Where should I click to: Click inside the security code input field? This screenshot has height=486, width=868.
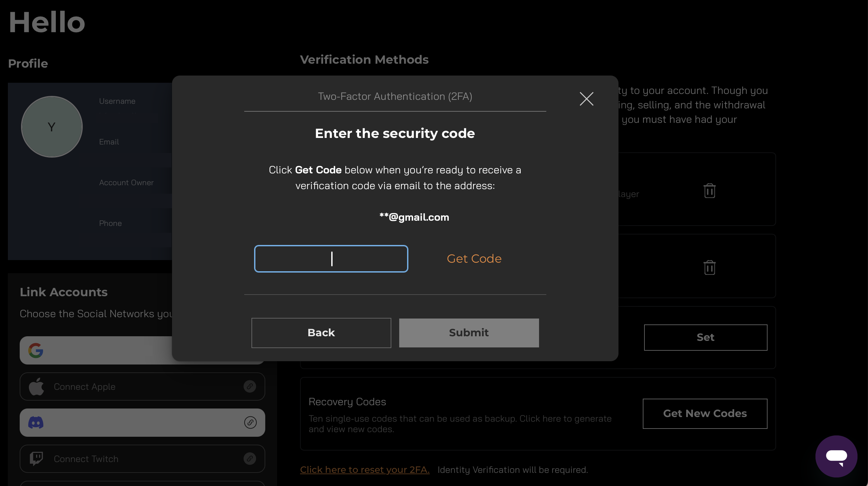click(331, 258)
